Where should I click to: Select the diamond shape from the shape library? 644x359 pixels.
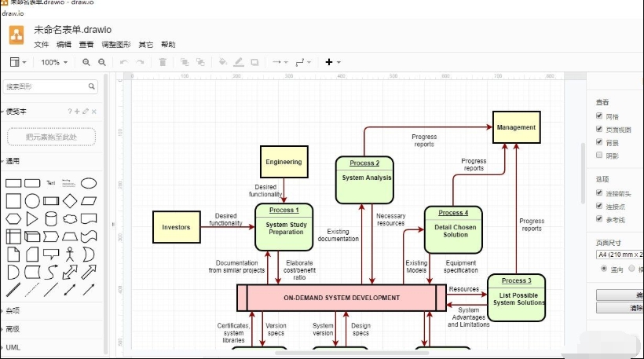pyautogui.click(x=70, y=201)
